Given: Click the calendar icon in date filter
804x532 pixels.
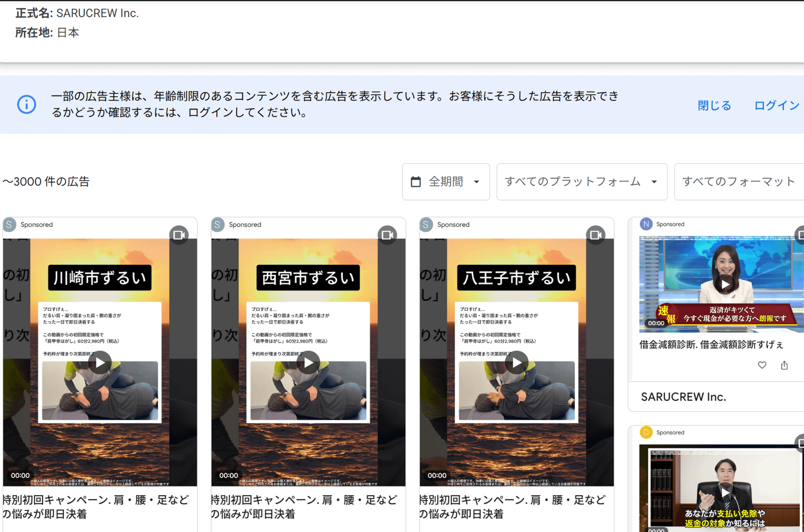Looking at the screenshot, I should coord(416,182).
